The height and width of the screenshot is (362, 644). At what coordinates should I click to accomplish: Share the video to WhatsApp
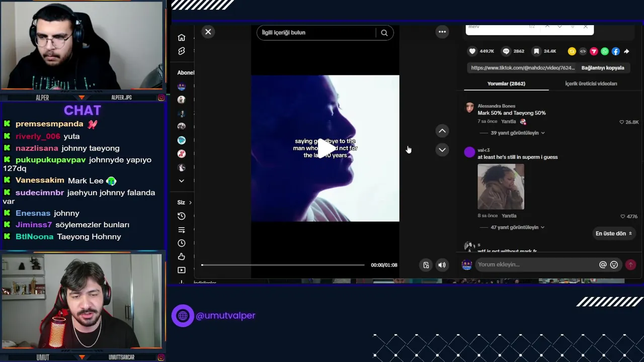605,51
